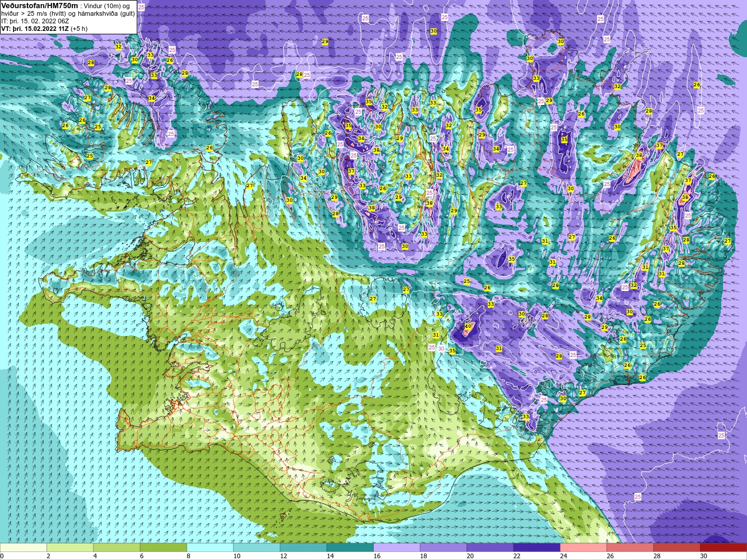Select the purple 20–22 legend swatch

[x=490, y=548]
